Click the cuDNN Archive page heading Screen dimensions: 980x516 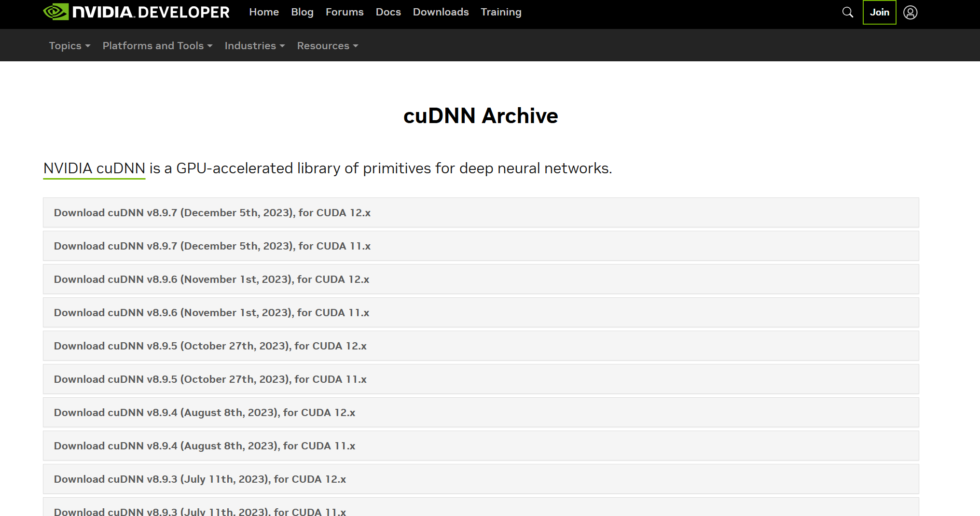point(481,116)
